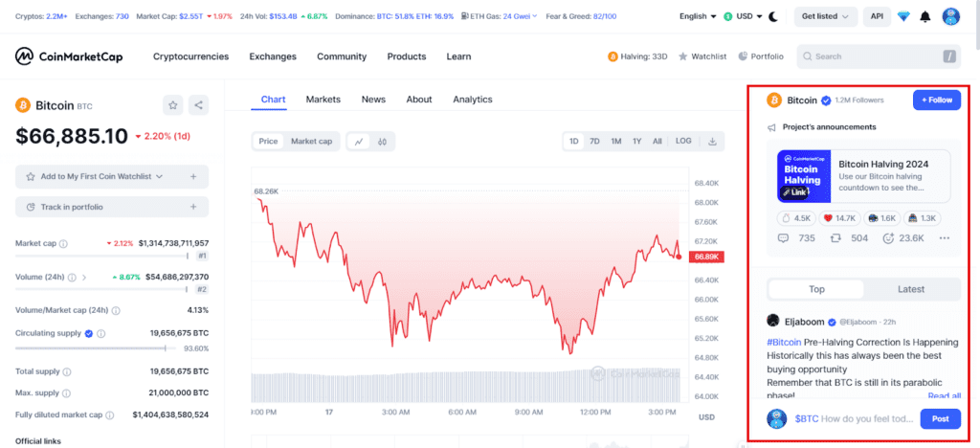
Task: Click the $BTC post input field
Action: pos(853,418)
